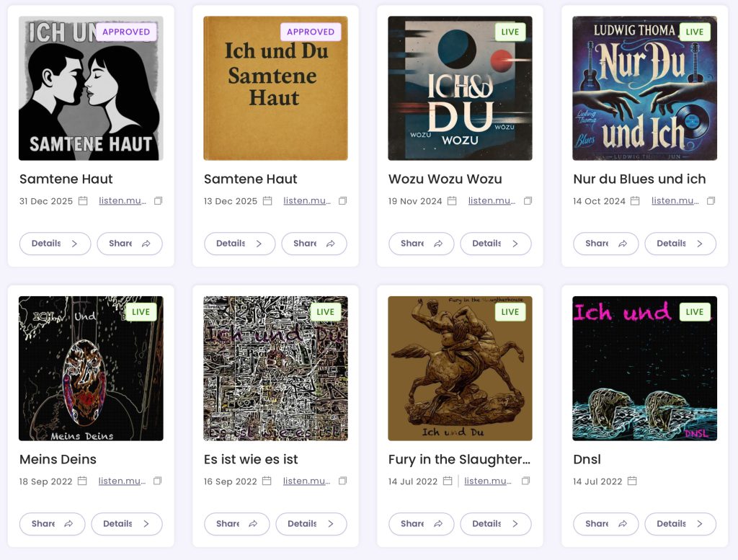738x560 pixels.
Task: Click calendar icon beside 18 Sep 2022
Action: (82, 481)
